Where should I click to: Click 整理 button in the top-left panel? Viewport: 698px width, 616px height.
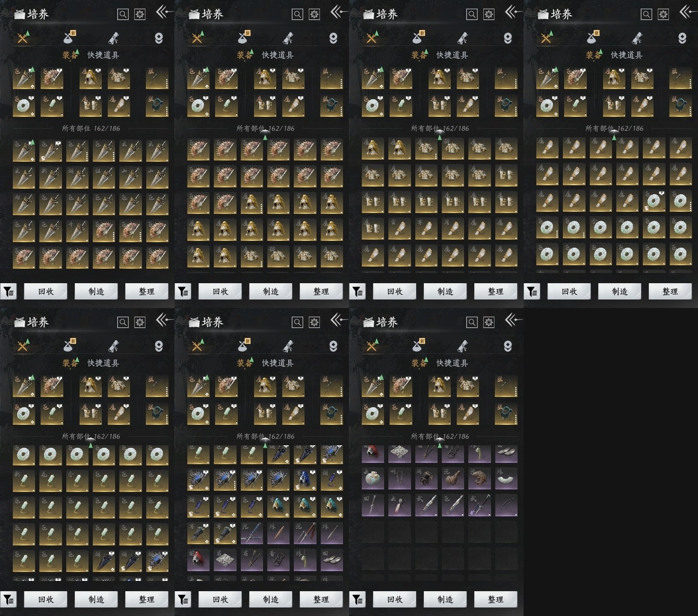tap(147, 292)
